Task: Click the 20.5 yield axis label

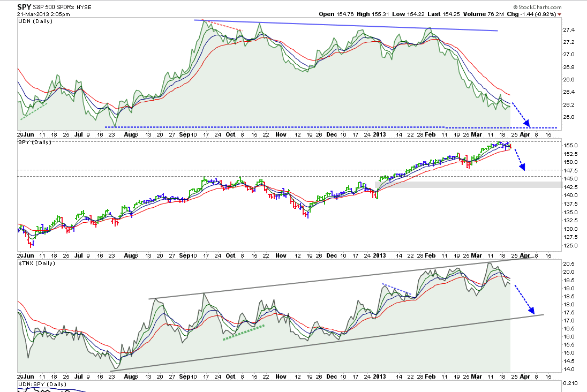Action: coord(569,263)
